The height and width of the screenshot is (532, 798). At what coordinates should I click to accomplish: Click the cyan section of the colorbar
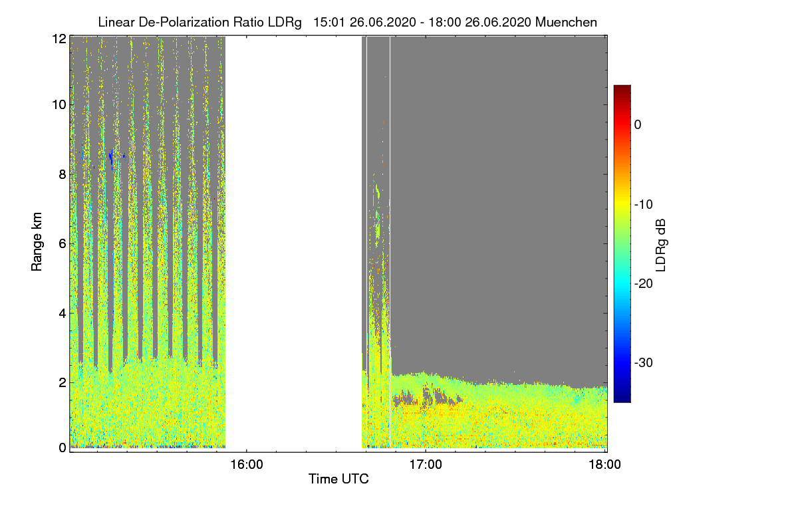[x=622, y=285]
